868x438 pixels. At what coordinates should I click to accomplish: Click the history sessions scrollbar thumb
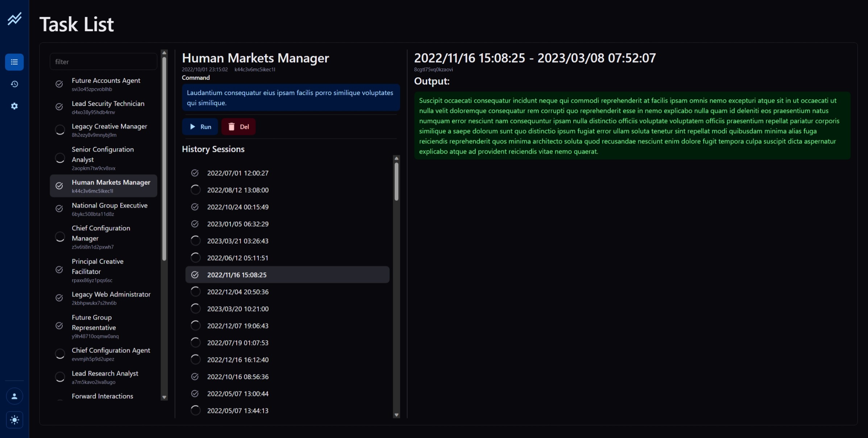(x=396, y=181)
